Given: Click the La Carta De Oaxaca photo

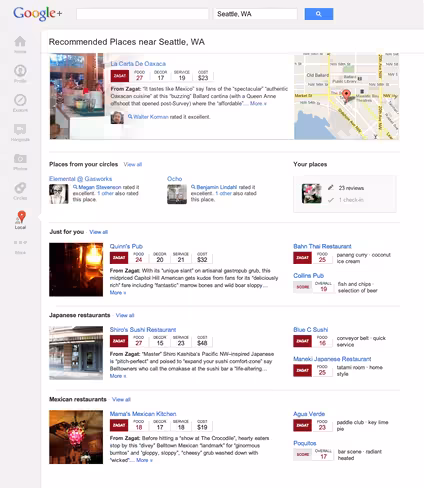Looking at the screenshot, I should [x=77, y=96].
